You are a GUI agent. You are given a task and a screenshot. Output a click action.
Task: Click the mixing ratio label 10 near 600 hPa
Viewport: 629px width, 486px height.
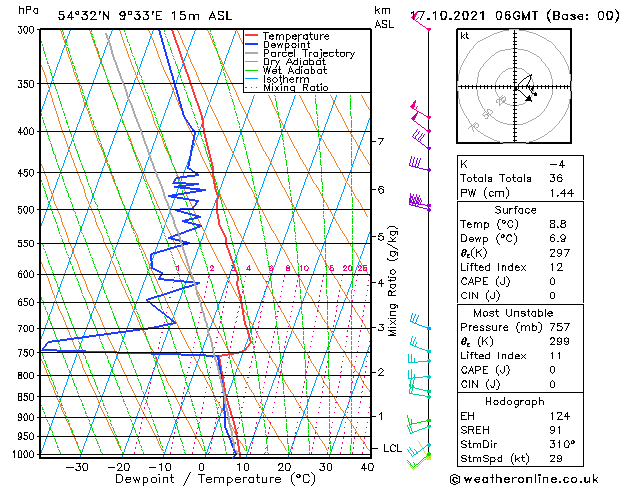tap(304, 268)
